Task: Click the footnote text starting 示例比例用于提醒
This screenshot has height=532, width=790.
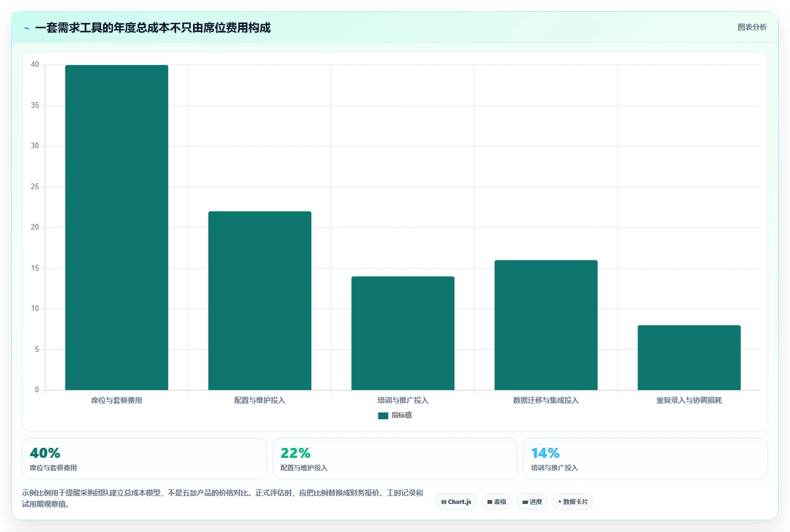Action: [x=223, y=498]
